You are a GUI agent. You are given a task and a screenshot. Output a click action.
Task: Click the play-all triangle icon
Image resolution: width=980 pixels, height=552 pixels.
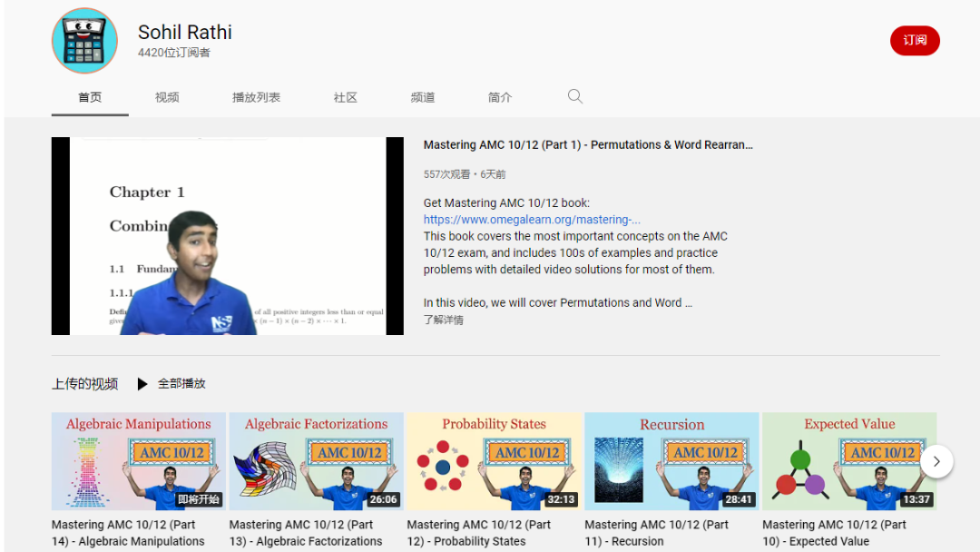[x=142, y=384]
